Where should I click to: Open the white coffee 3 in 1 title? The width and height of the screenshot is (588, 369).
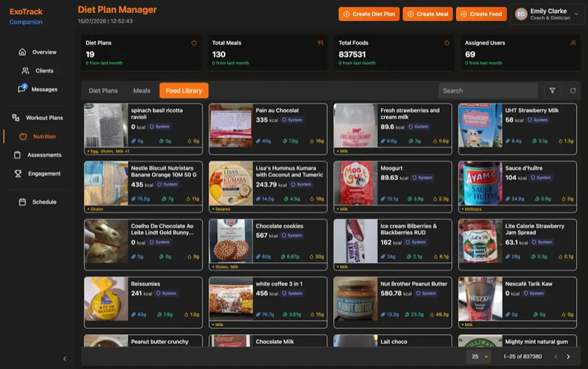[279, 284]
